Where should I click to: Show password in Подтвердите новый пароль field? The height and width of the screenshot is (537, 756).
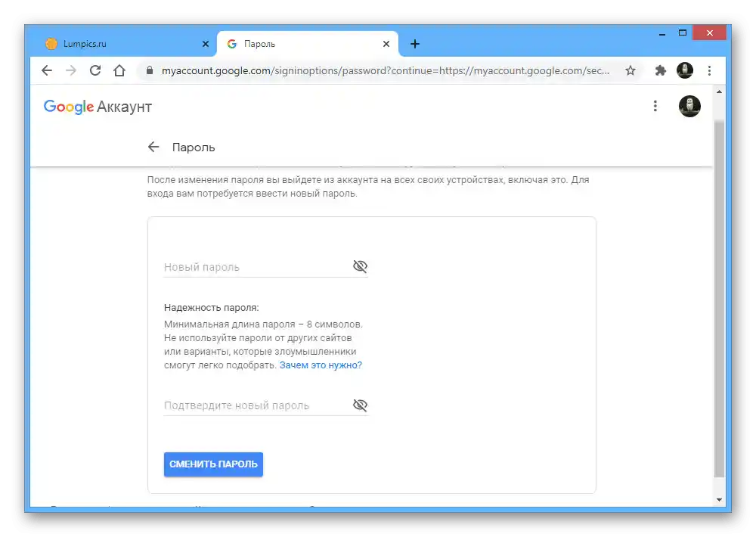point(360,405)
